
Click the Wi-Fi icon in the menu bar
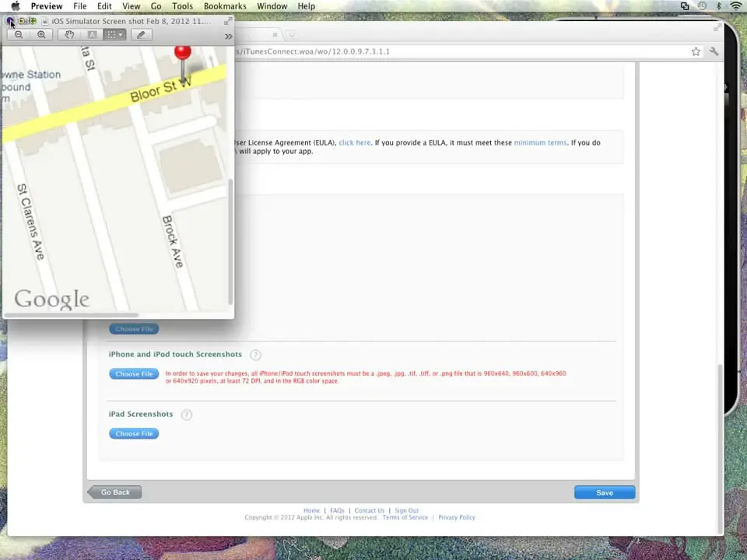click(x=736, y=6)
